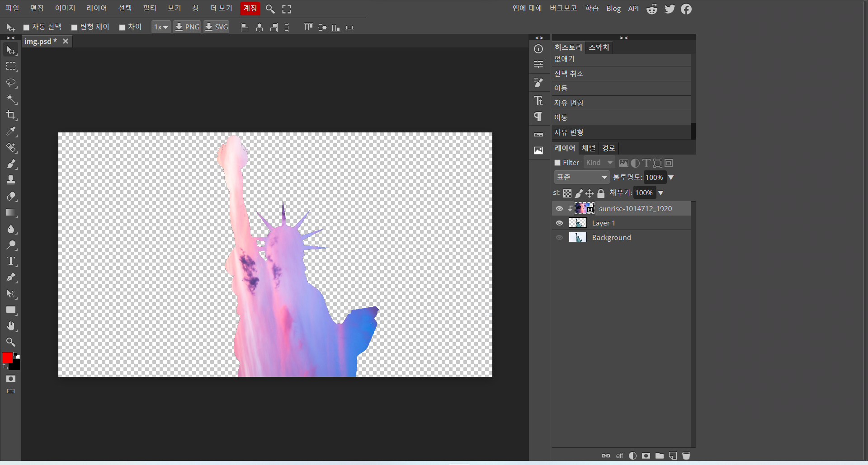Select the Rectangular Marquee tool
868x465 pixels.
[x=11, y=66]
